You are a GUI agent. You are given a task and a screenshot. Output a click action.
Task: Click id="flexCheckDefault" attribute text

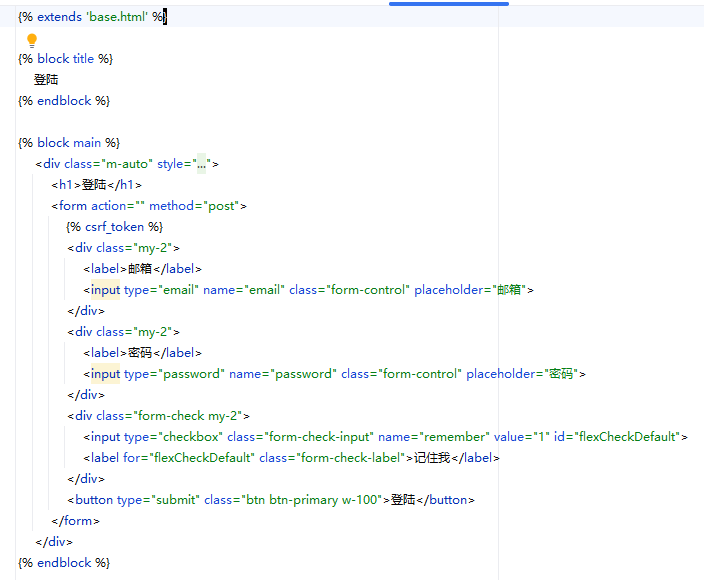click(x=617, y=437)
